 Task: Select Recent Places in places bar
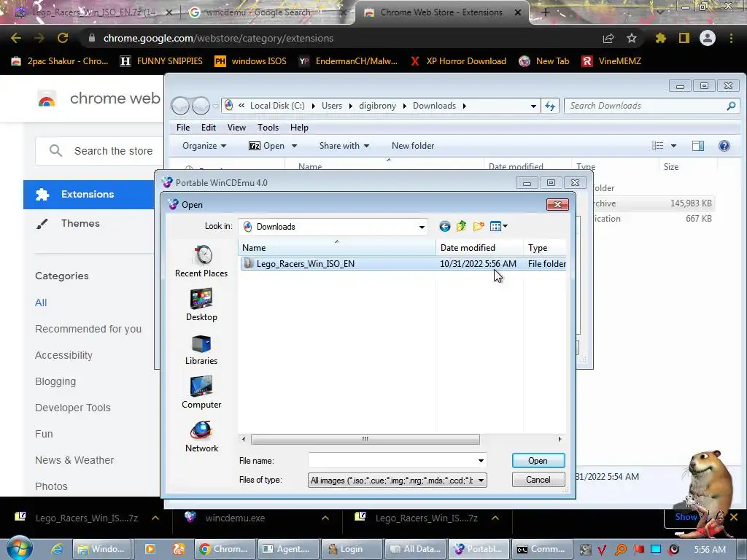coord(201,262)
